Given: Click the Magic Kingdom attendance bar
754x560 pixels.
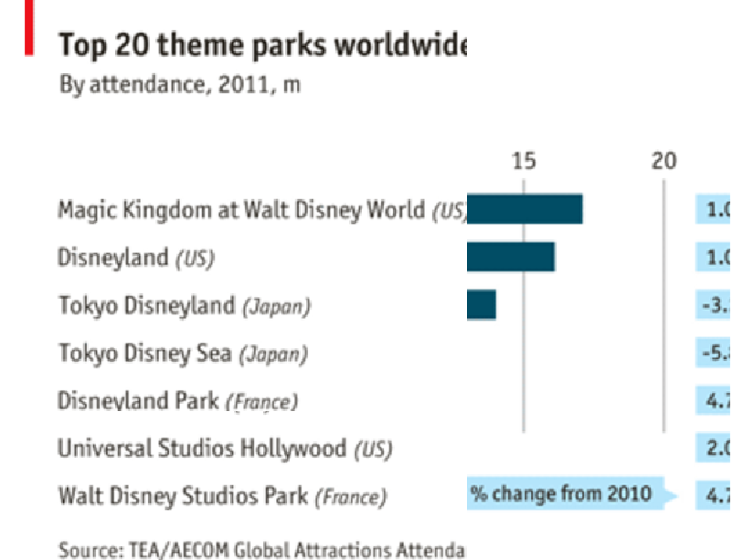Looking at the screenshot, I should click(525, 209).
